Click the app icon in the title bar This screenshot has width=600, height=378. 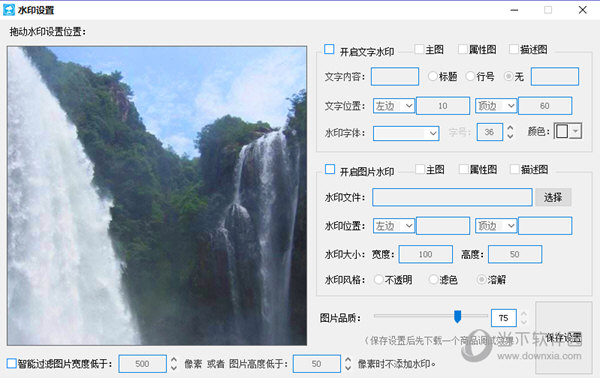point(8,10)
